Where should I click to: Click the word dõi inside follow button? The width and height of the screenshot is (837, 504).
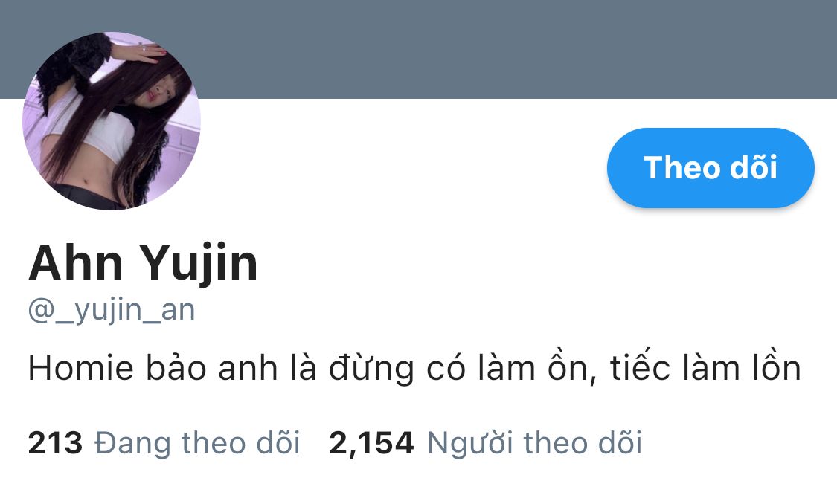click(753, 167)
